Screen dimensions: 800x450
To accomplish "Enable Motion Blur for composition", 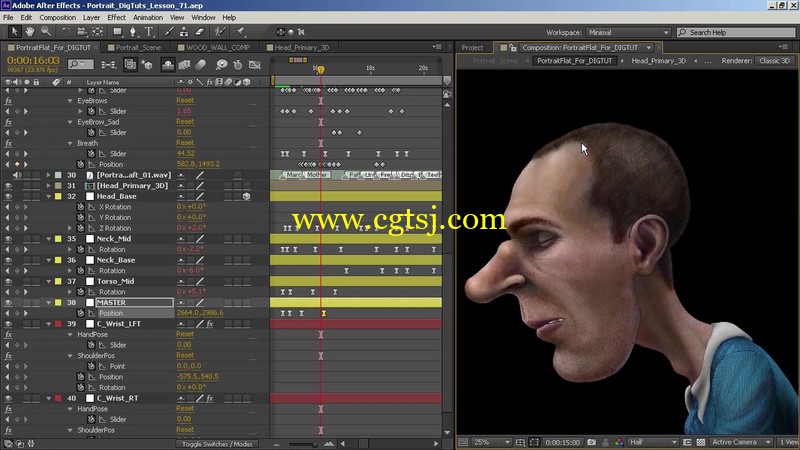I will (x=201, y=65).
